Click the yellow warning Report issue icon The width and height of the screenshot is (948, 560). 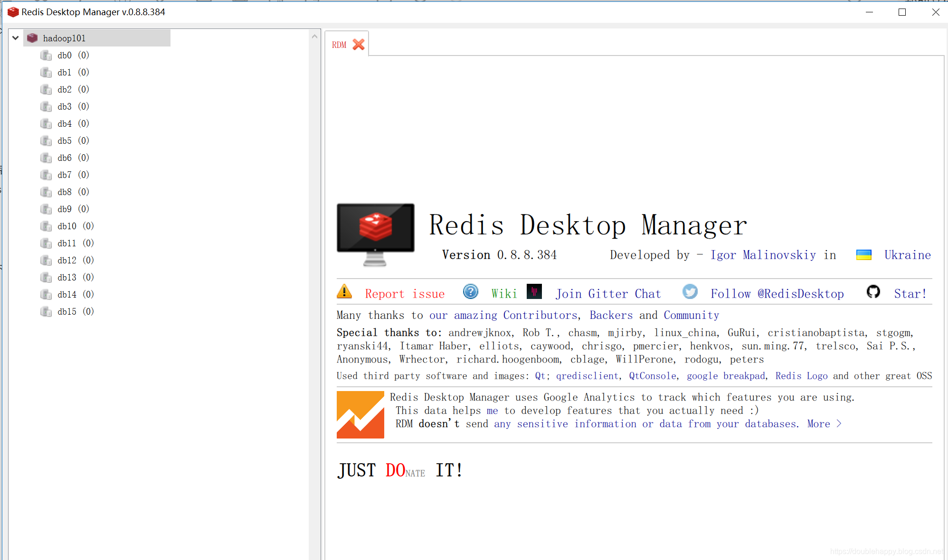(344, 291)
